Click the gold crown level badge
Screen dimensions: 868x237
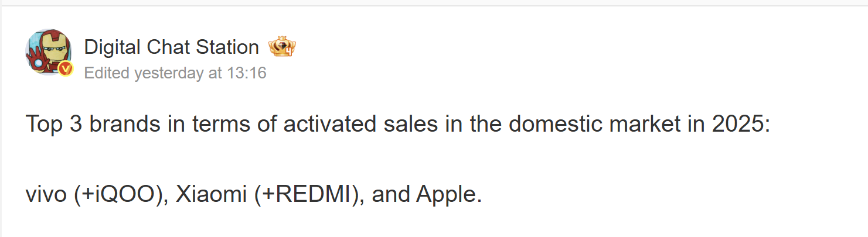click(x=282, y=47)
